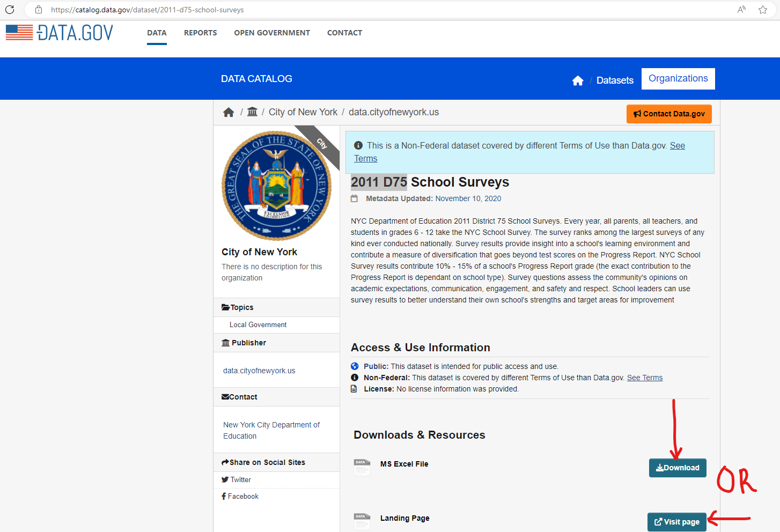Viewport: 780px width, 532px height.
Task: Click the 2011 D75 School Surveys title
Action: point(430,182)
